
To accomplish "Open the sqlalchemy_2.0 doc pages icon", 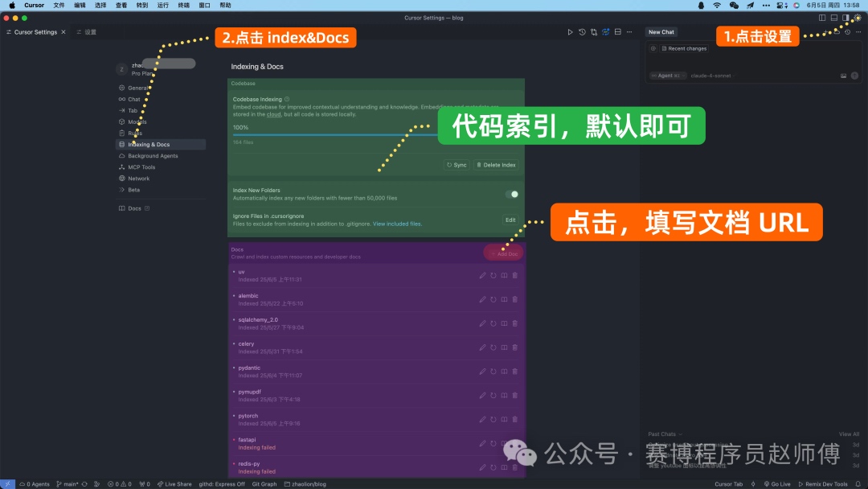I will tap(504, 323).
